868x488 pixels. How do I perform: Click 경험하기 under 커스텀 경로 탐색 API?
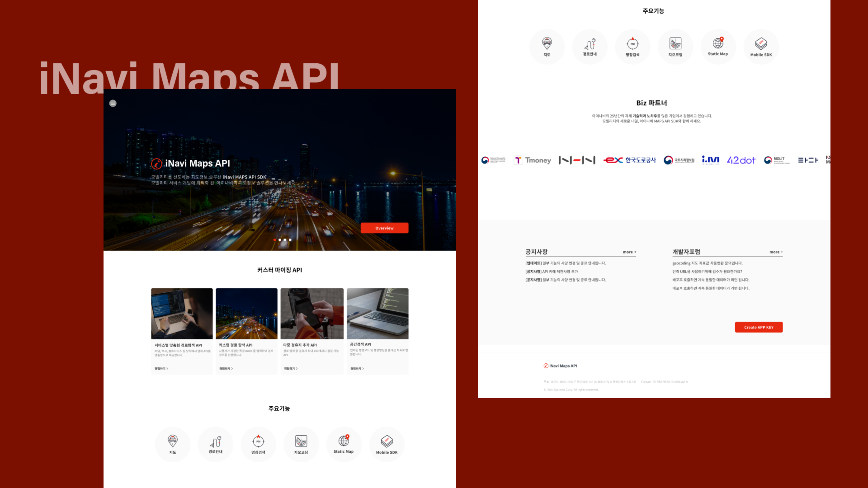226,368
